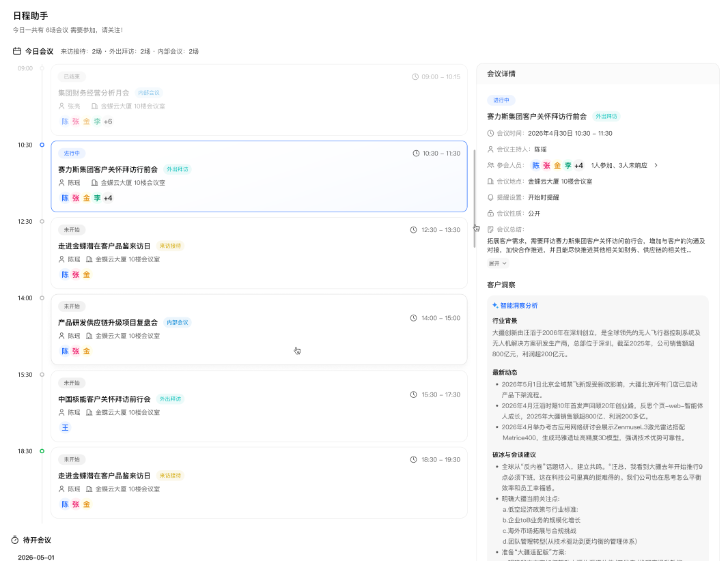Click the lock icon beside 会议性质

490,214
